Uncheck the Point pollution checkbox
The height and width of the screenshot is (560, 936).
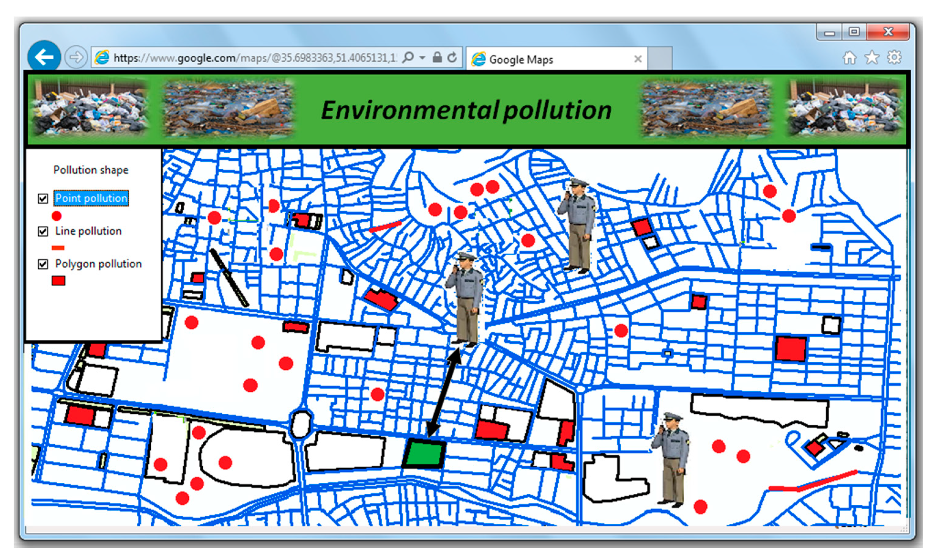point(43,199)
